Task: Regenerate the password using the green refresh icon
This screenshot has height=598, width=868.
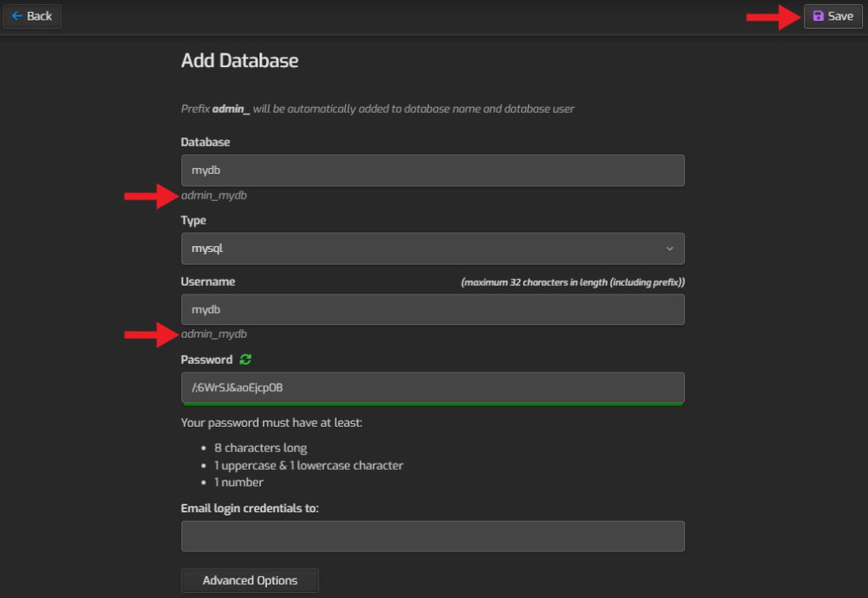Action: tap(245, 359)
